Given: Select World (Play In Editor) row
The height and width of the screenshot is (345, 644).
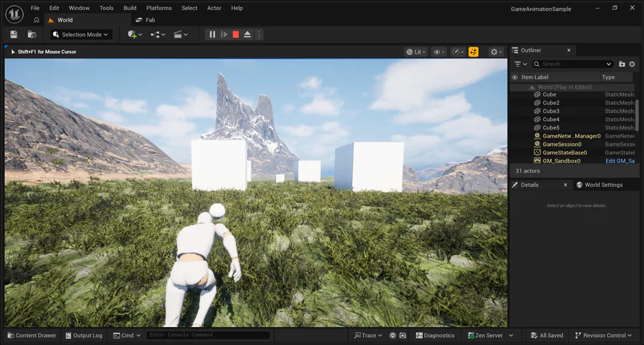Looking at the screenshot, I should pos(572,87).
